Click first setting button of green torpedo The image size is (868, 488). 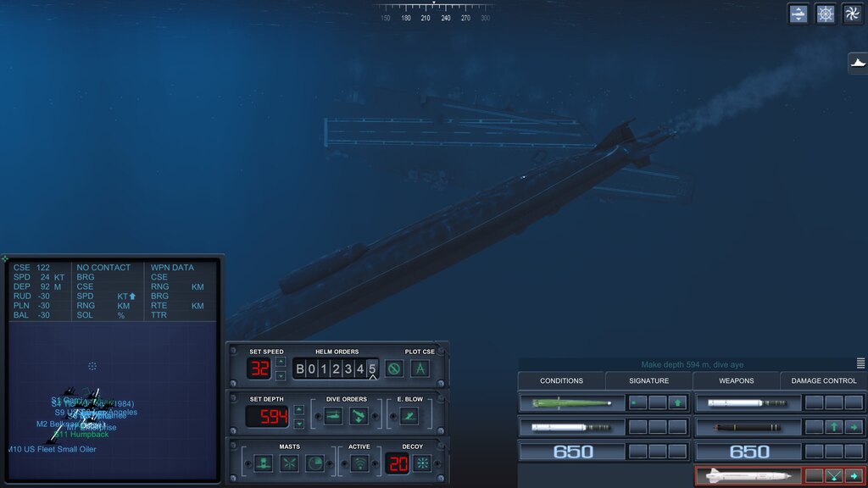(x=637, y=402)
